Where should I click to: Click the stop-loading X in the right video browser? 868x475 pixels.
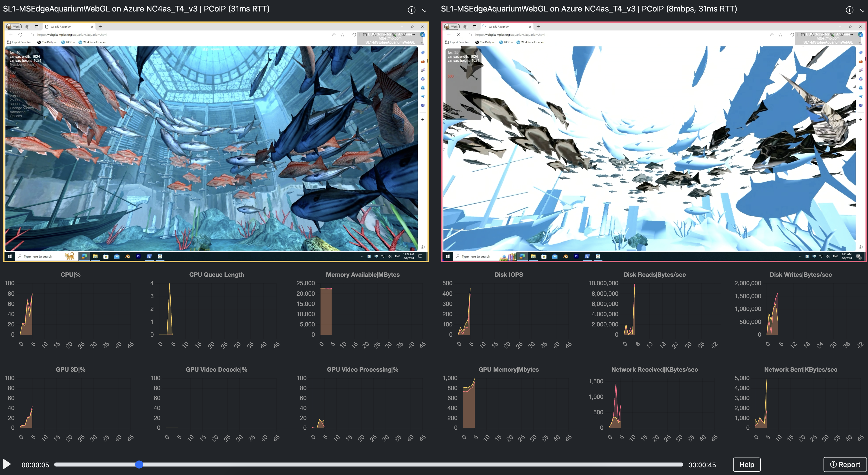(x=458, y=34)
